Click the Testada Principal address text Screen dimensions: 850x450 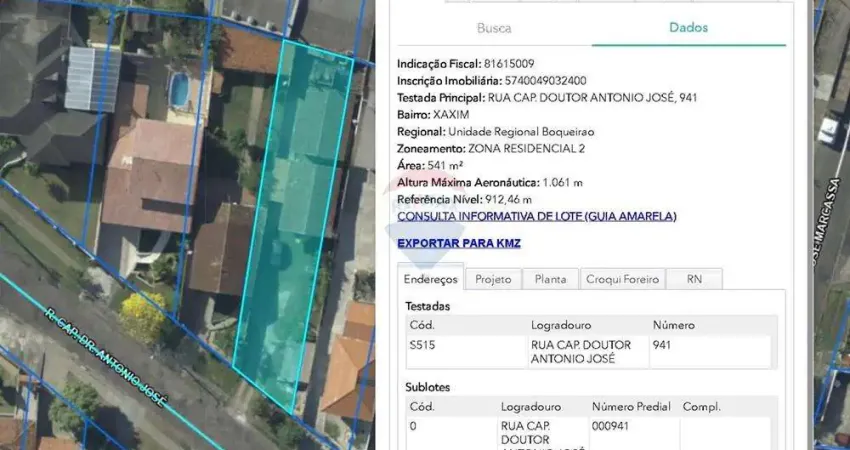pos(593,98)
